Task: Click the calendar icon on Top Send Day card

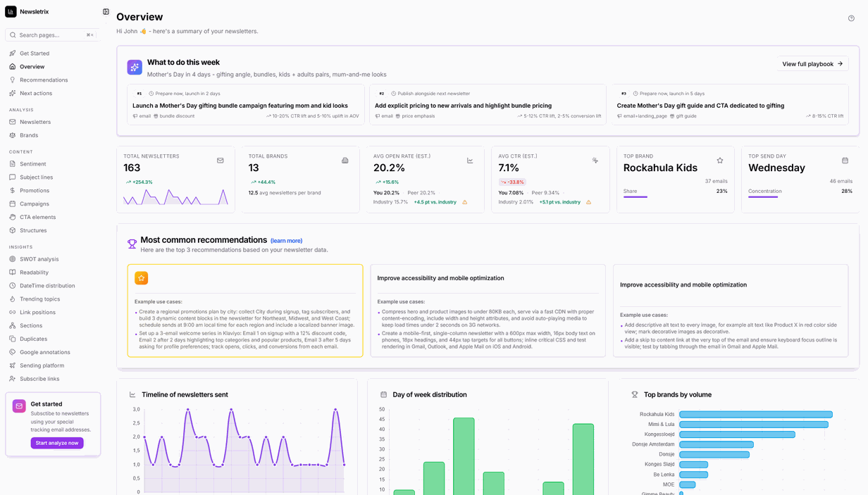Action: [x=845, y=161]
